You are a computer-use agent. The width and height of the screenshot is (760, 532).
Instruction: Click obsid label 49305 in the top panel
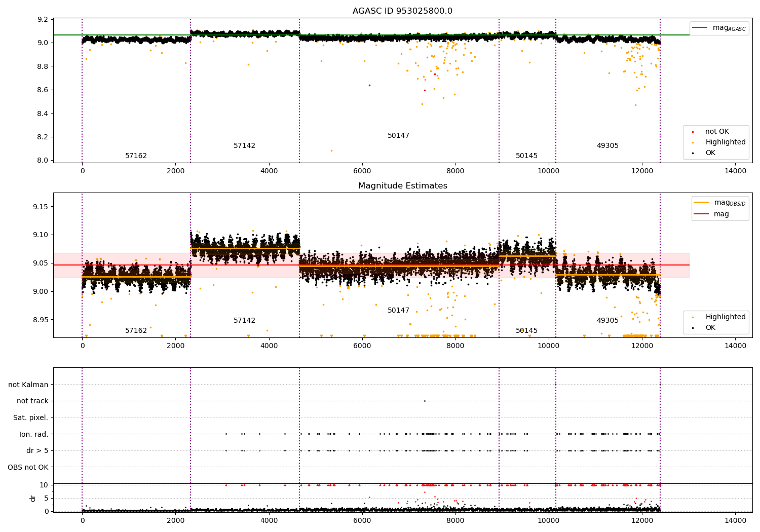tap(607, 146)
